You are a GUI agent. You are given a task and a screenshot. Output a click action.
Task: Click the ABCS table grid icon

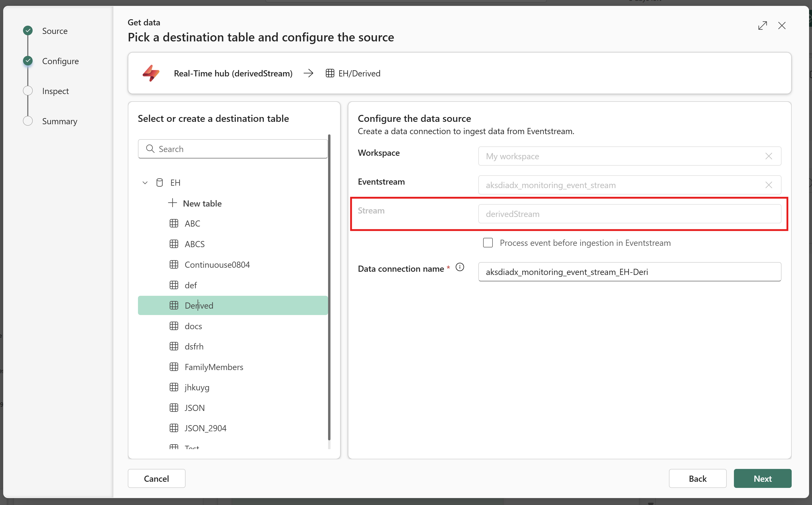[x=174, y=244]
